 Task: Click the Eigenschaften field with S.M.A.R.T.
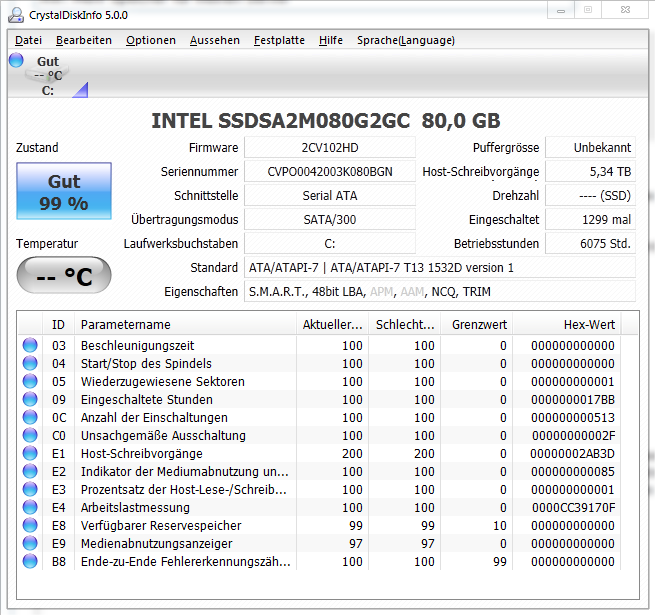tap(439, 291)
